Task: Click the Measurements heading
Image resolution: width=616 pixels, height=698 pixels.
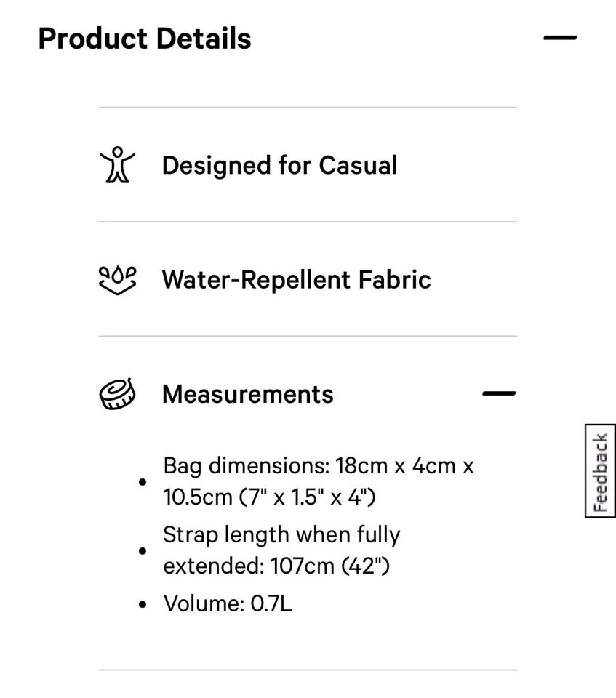Action: (248, 394)
